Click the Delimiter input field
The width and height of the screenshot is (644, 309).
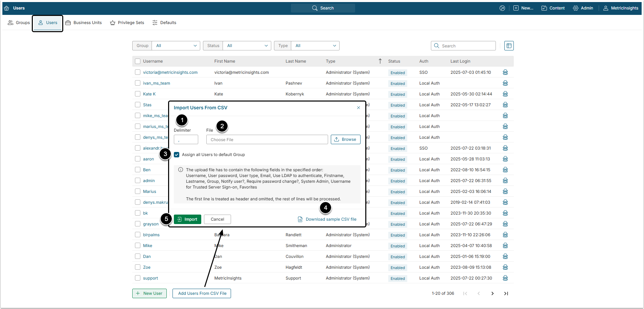tap(186, 139)
